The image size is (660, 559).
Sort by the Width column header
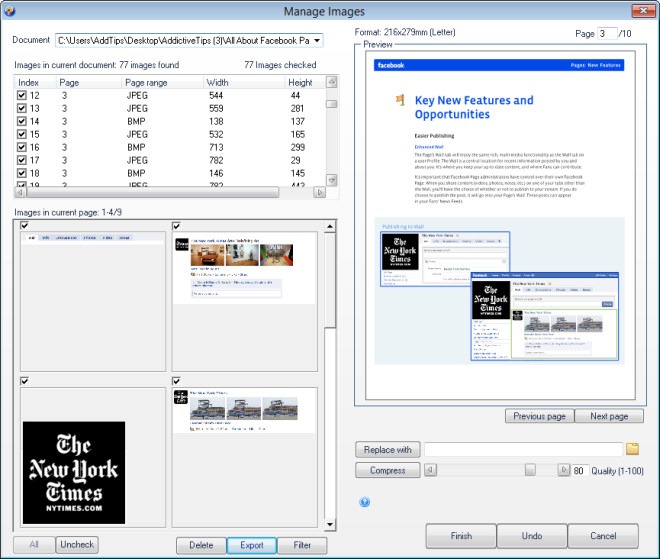[243, 83]
